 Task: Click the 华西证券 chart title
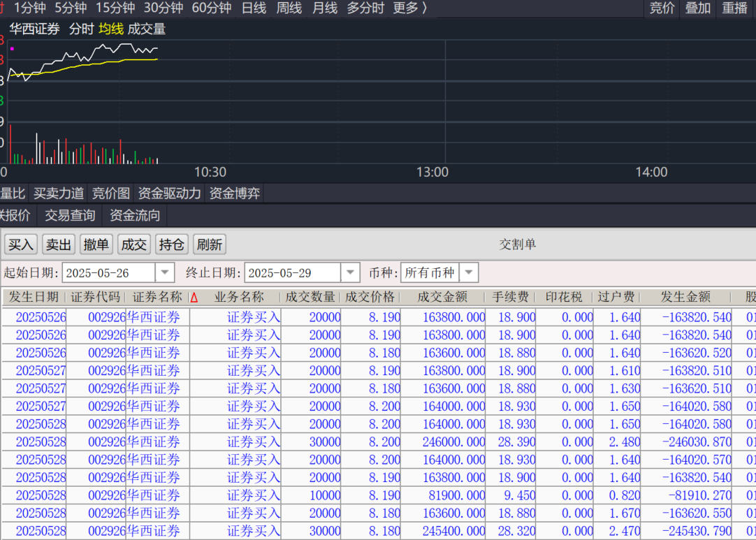[x=35, y=29]
